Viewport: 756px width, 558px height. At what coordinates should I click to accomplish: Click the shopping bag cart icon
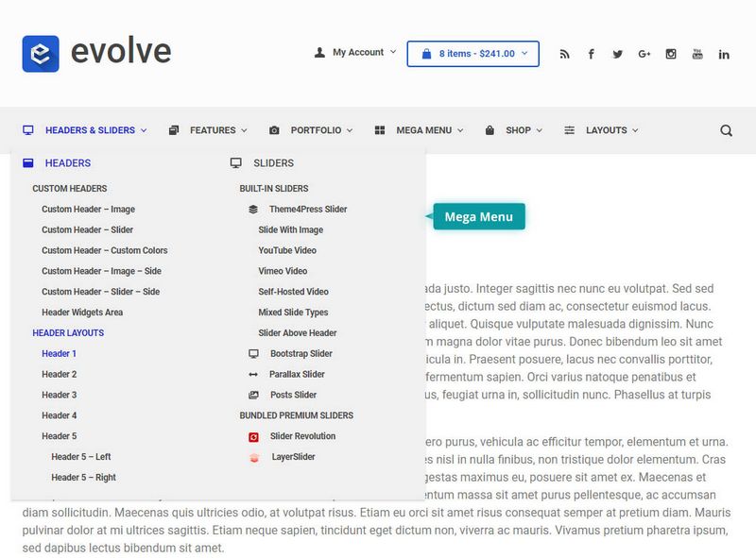(x=427, y=54)
